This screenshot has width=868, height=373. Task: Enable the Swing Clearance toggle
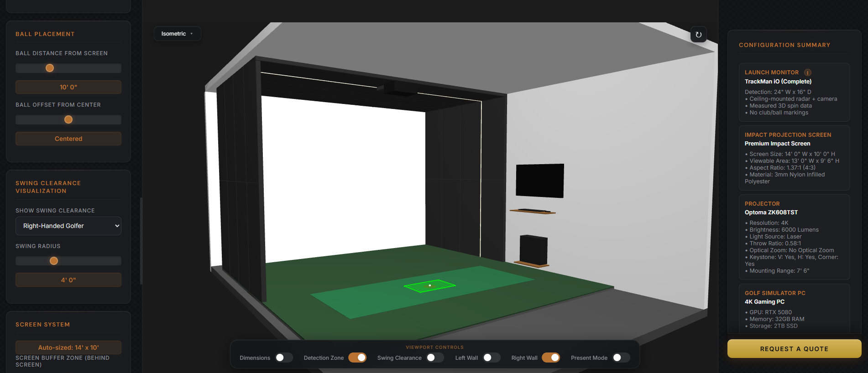point(435,357)
